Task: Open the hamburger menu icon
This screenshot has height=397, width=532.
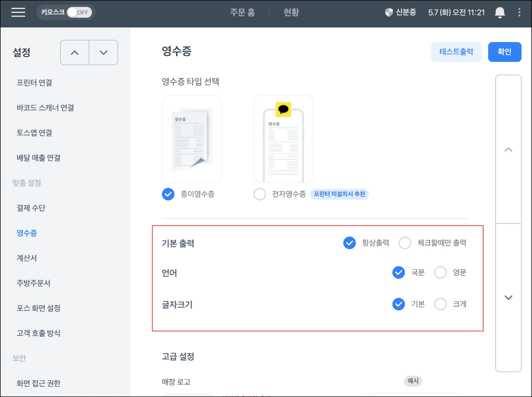Action: 18,12
